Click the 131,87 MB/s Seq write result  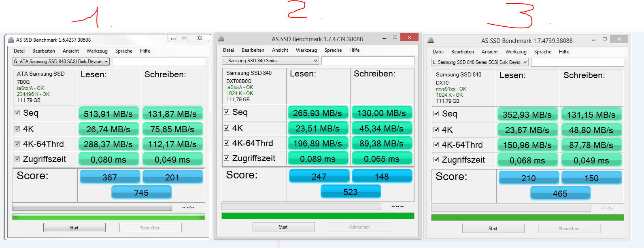click(172, 114)
